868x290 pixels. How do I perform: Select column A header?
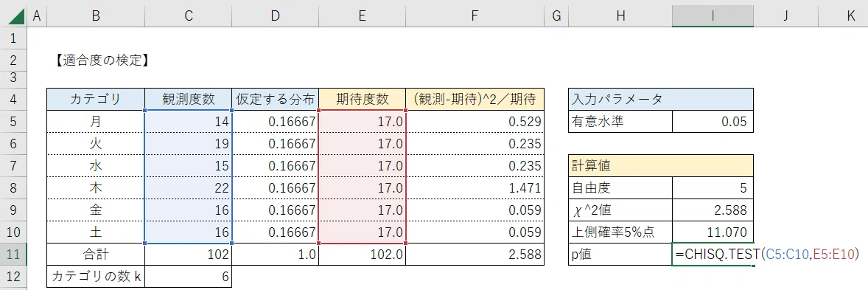tap(37, 16)
